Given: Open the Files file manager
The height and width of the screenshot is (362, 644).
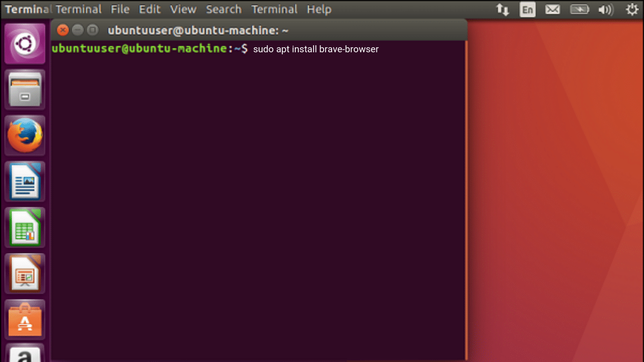Looking at the screenshot, I should tap(25, 89).
